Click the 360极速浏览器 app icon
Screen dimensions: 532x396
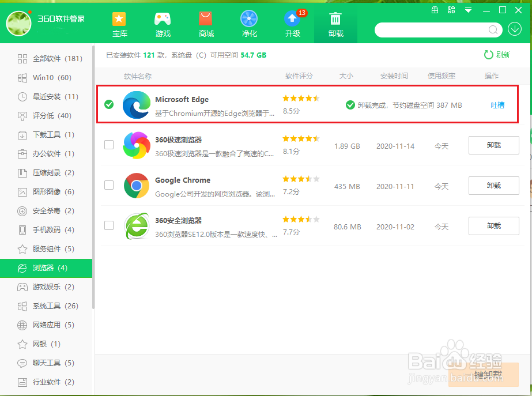tap(137, 145)
